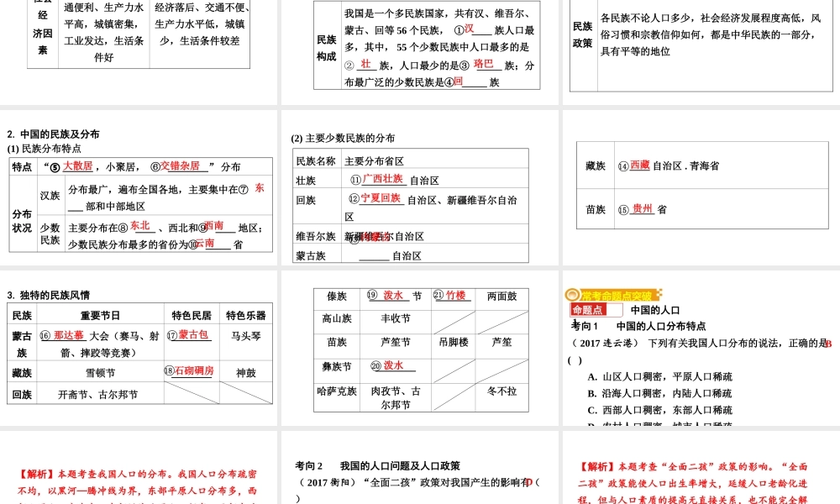Click 泼水 in the 傣族 row
Image resolution: width=840 pixels, height=504 pixels.
pos(393,295)
